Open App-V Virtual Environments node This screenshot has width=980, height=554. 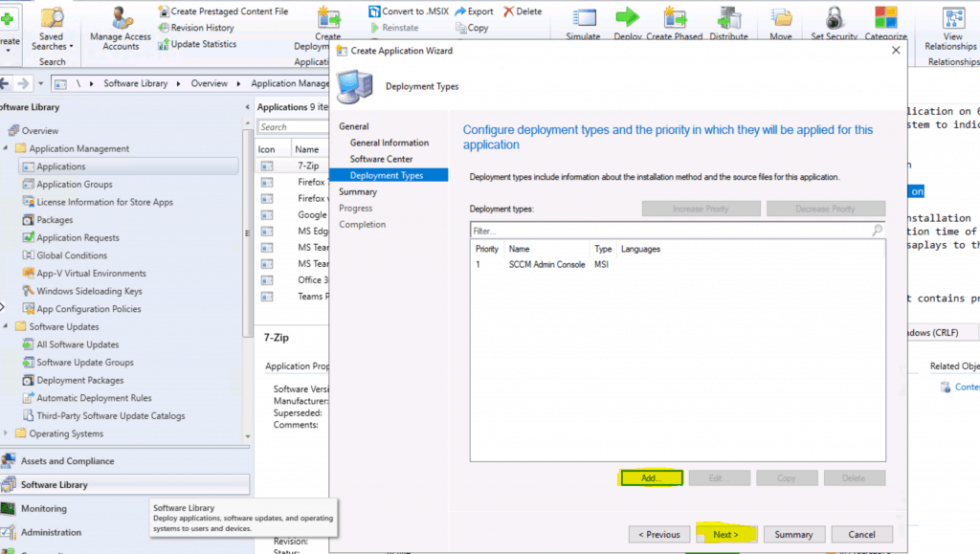tap(91, 273)
